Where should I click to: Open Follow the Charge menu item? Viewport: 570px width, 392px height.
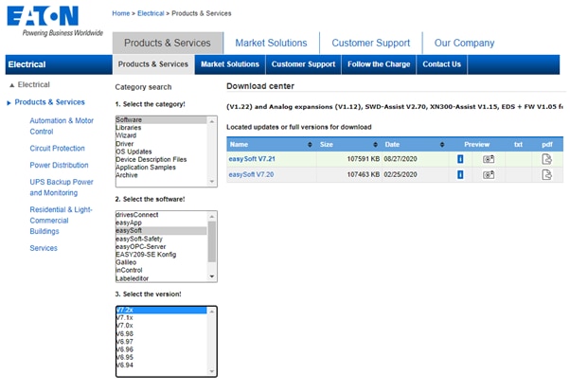(x=379, y=64)
